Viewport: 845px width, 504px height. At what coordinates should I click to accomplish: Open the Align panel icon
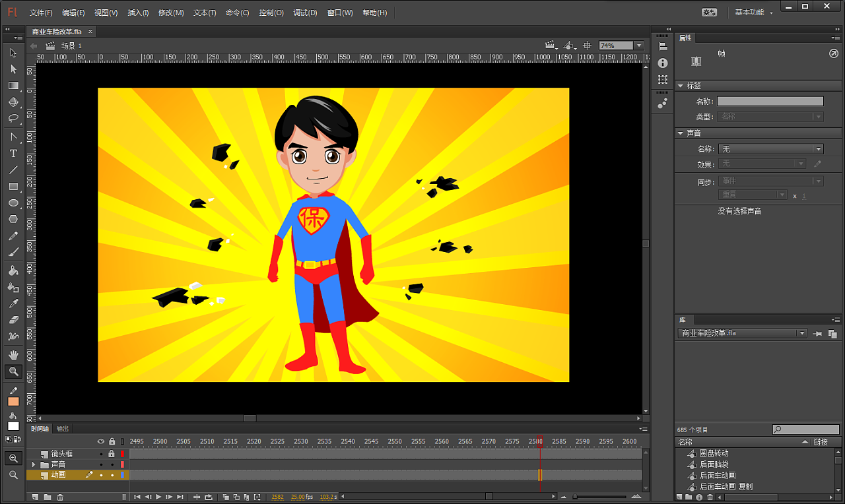[663, 46]
